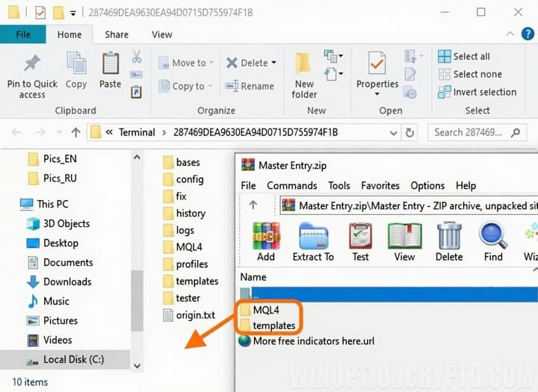538x392 pixels.
Task: Expand the Properties dropdown arrow
Action: coord(377,94)
